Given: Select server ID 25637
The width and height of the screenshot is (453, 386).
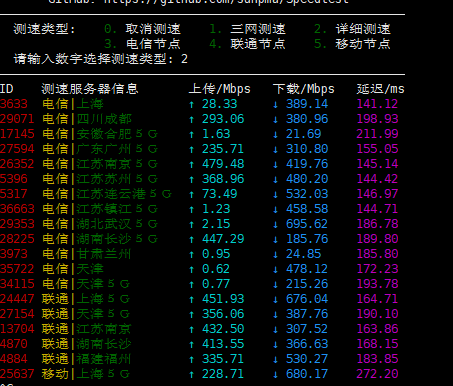Looking at the screenshot, I should point(17,374).
